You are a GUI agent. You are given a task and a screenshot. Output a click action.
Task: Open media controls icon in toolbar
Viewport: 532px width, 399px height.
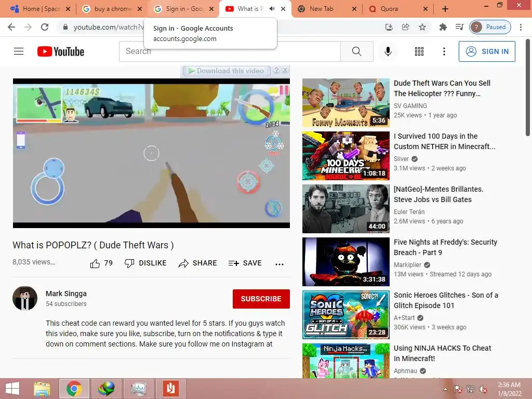[x=459, y=27]
